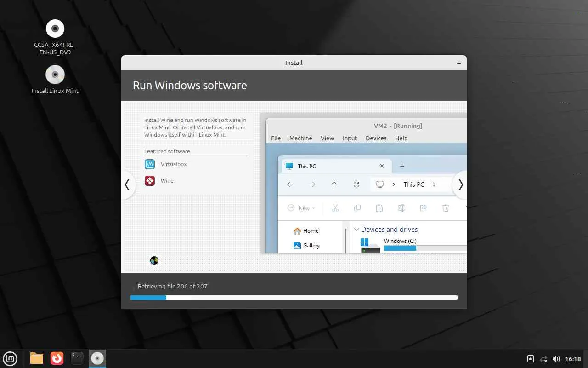
Task: Open the 16:18 clock in the panel
Action: click(573, 359)
